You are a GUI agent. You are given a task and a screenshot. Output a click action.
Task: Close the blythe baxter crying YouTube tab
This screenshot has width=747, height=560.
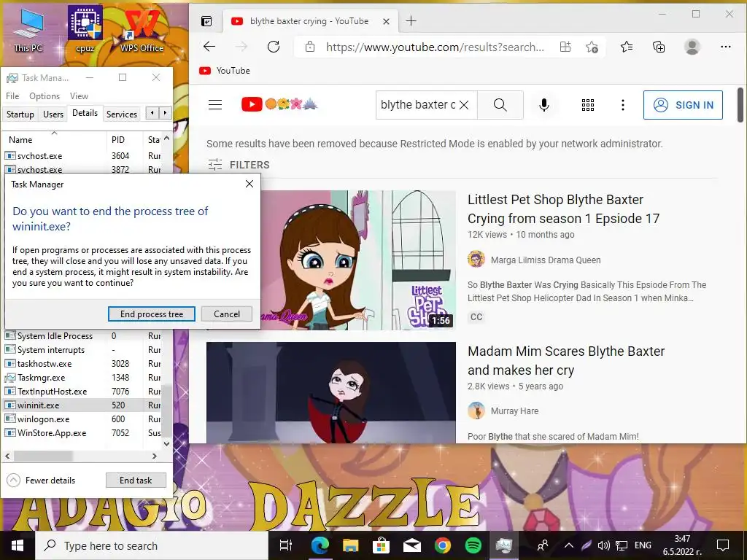387,21
